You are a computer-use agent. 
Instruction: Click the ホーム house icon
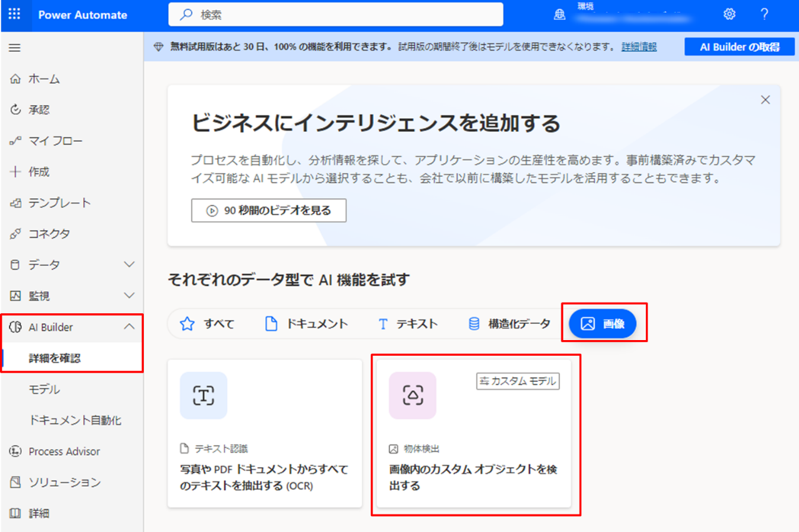point(16,79)
